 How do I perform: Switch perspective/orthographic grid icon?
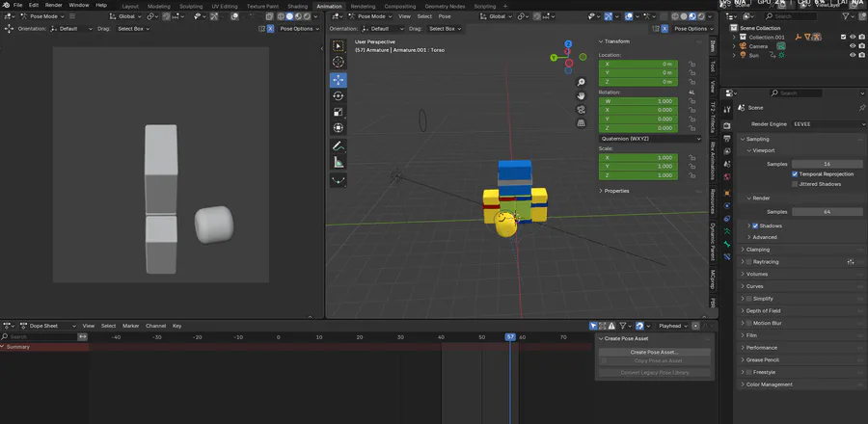click(x=582, y=122)
